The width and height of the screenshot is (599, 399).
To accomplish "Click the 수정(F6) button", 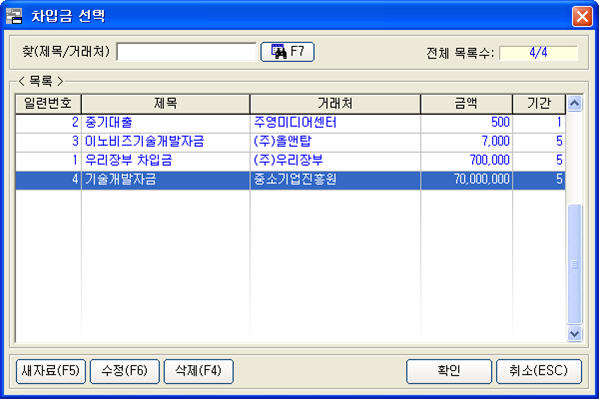I will coord(125,371).
